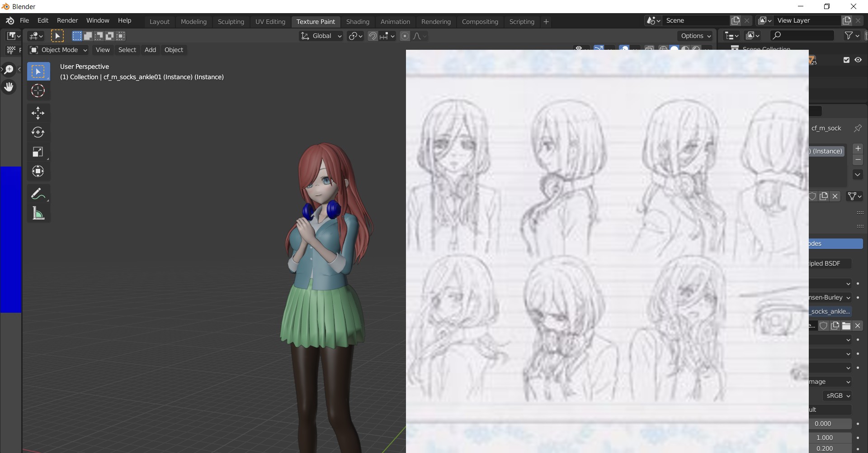Click the Blender logo menu icon
868x453 pixels.
click(x=10, y=21)
